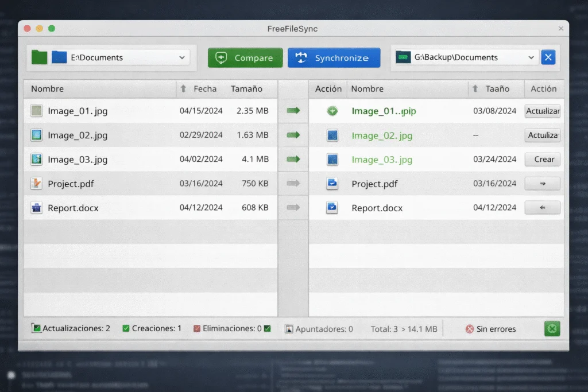588x392 pixels.
Task: Expand the G:\Backup\Documents dropdown
Action: click(532, 57)
